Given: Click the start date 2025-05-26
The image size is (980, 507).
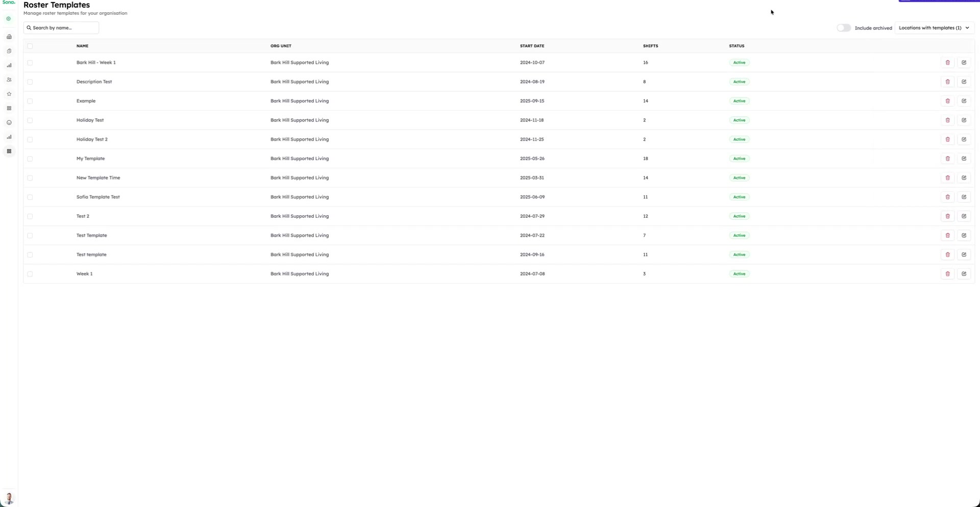Looking at the screenshot, I should [x=532, y=159].
